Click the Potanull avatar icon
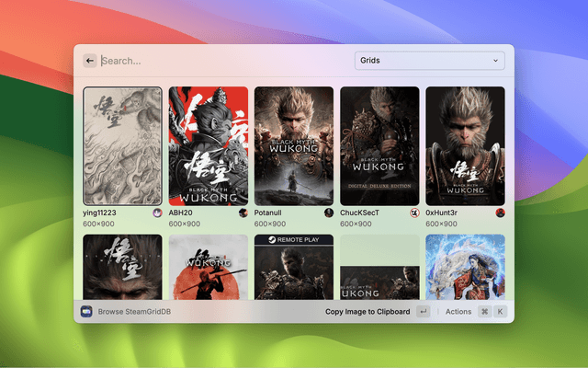 point(329,213)
